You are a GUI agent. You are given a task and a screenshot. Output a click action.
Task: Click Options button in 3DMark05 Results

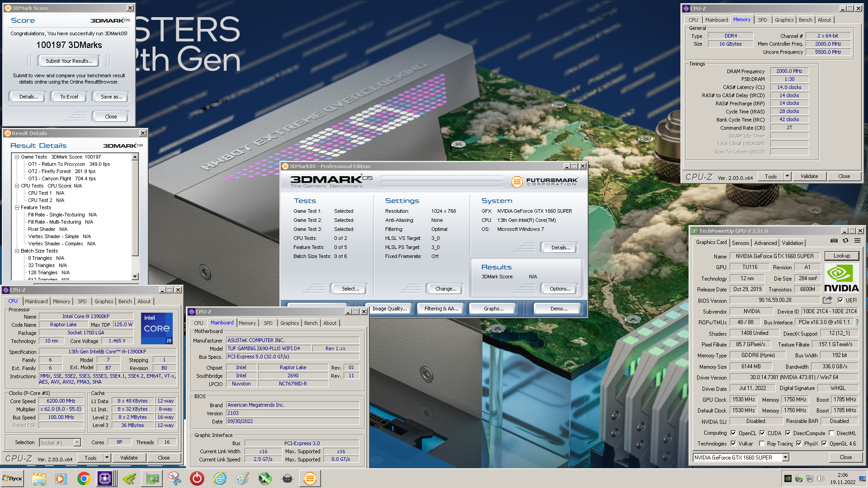560,289
